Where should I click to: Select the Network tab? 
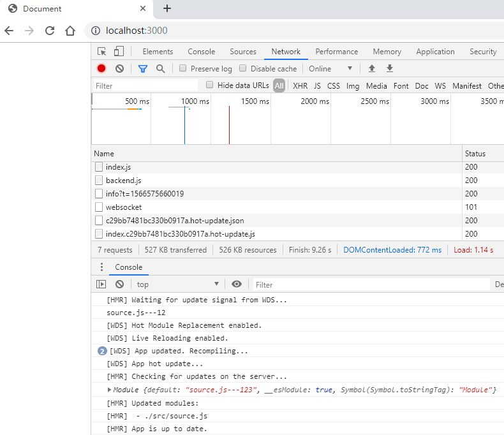point(286,52)
